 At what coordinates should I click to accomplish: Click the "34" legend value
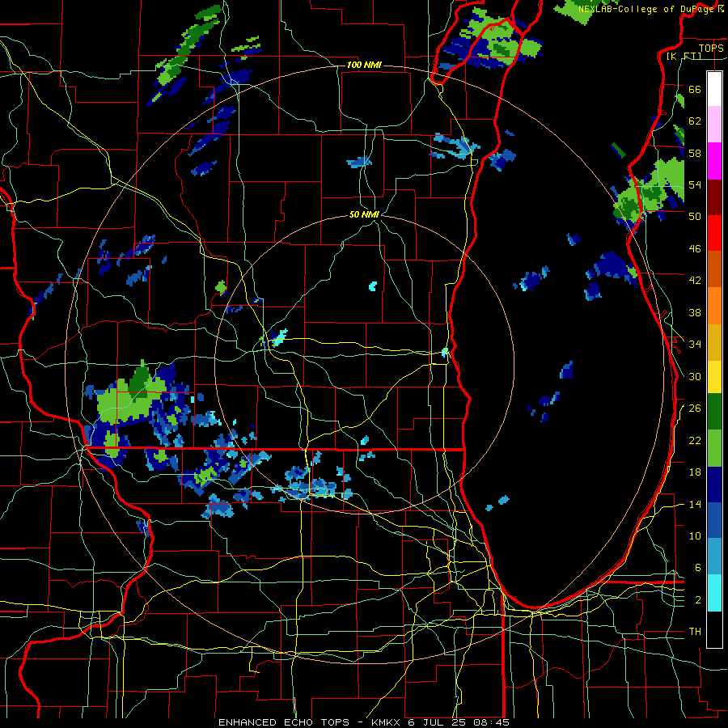pyautogui.click(x=695, y=345)
